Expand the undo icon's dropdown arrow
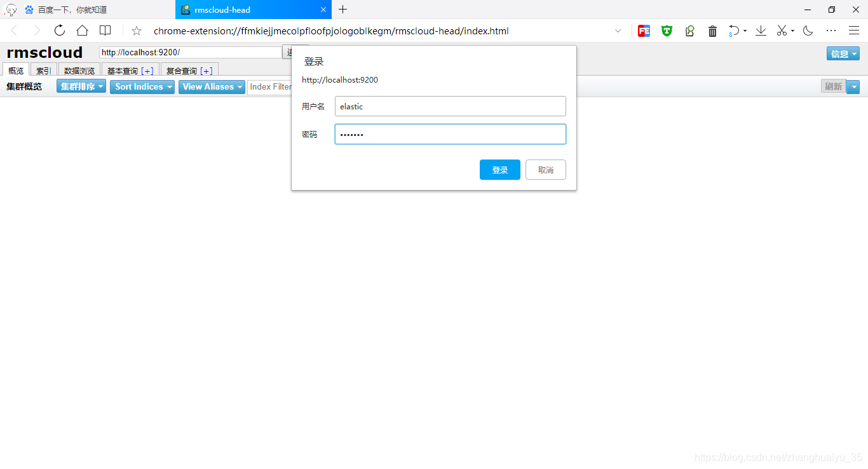Screen dimensions: 868x469 click(745, 31)
